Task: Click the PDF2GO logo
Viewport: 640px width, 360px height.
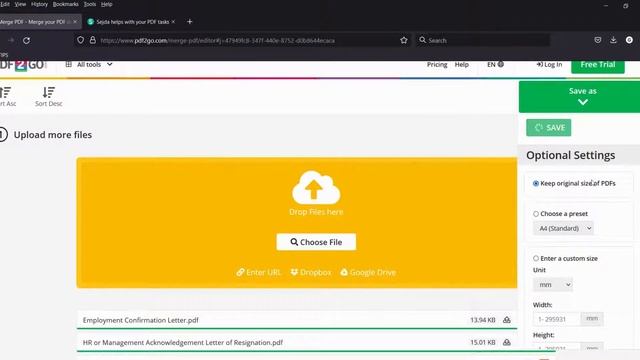Action: (x=23, y=65)
